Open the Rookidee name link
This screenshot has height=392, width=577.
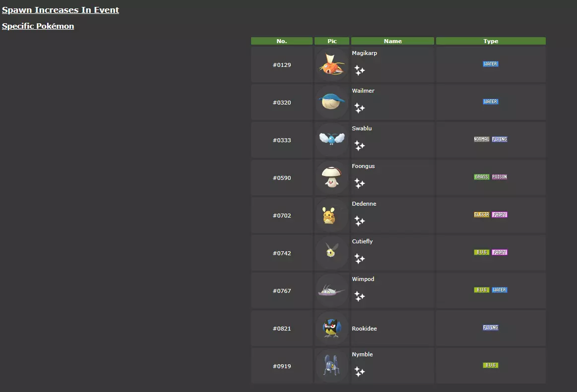[x=364, y=329]
